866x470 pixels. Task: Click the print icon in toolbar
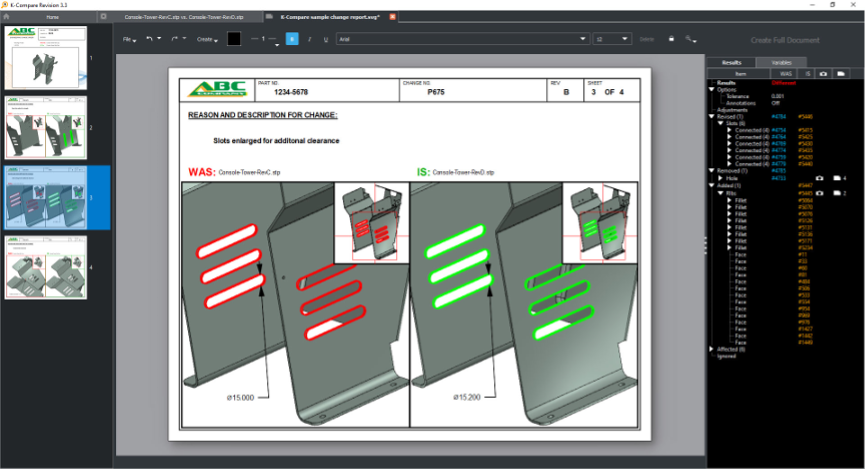coord(671,39)
